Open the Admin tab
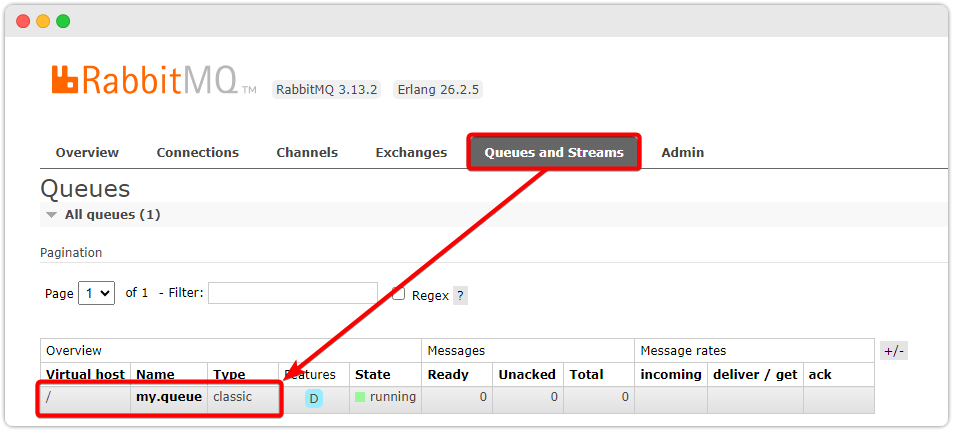This screenshot has height=431, width=953. [x=683, y=153]
